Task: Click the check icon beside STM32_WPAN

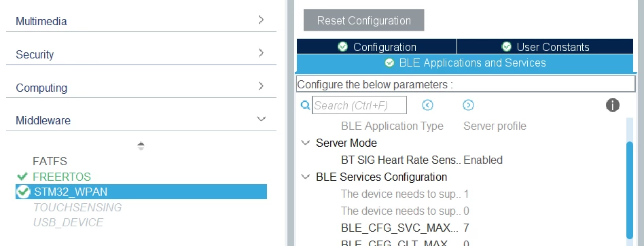Action: (23, 192)
